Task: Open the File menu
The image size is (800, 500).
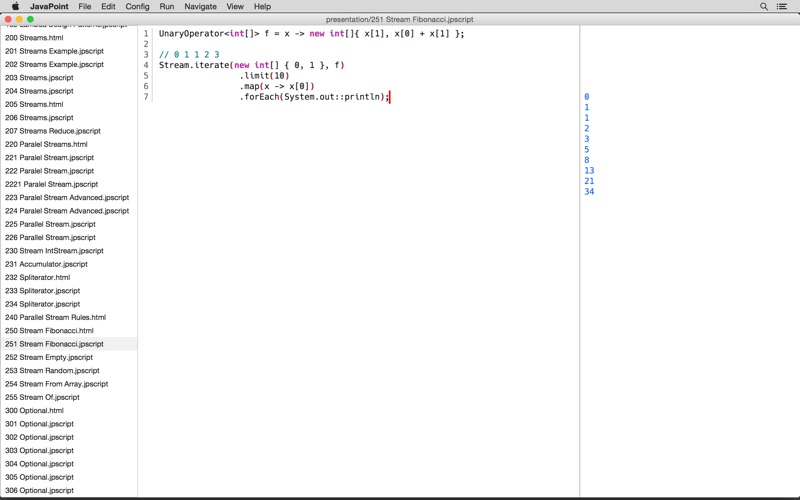Action: (85, 7)
